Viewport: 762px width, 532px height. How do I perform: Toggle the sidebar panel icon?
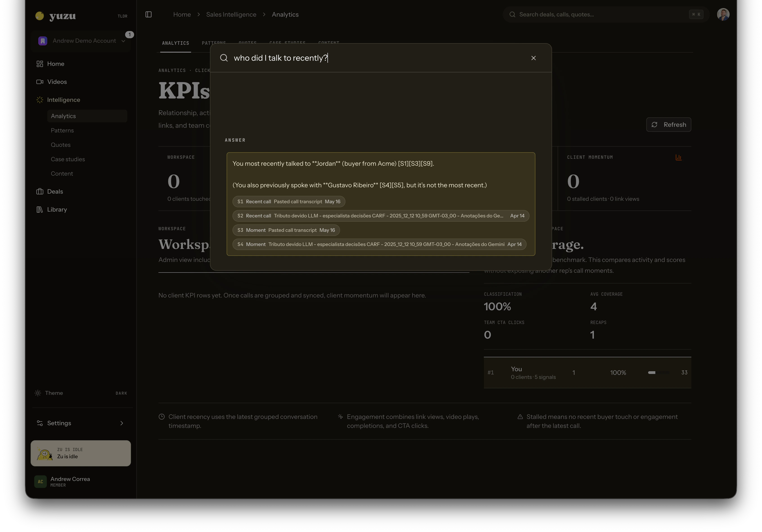click(x=148, y=14)
